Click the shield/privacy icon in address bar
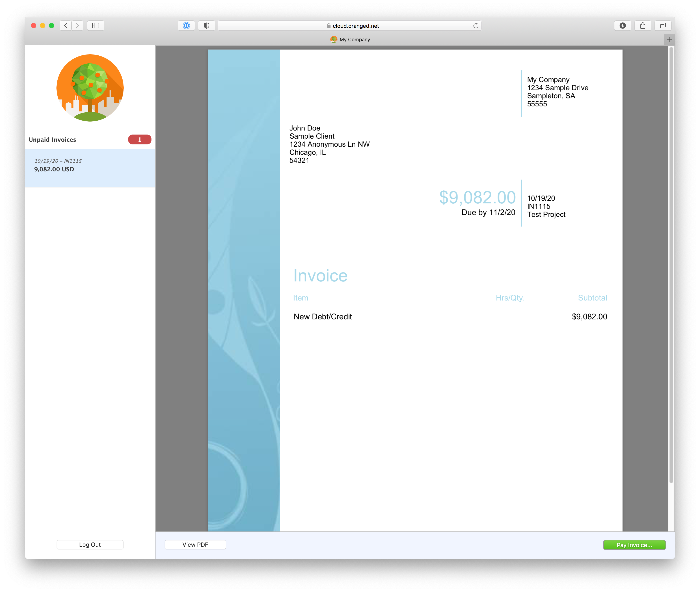This screenshot has height=592, width=700. (x=208, y=26)
